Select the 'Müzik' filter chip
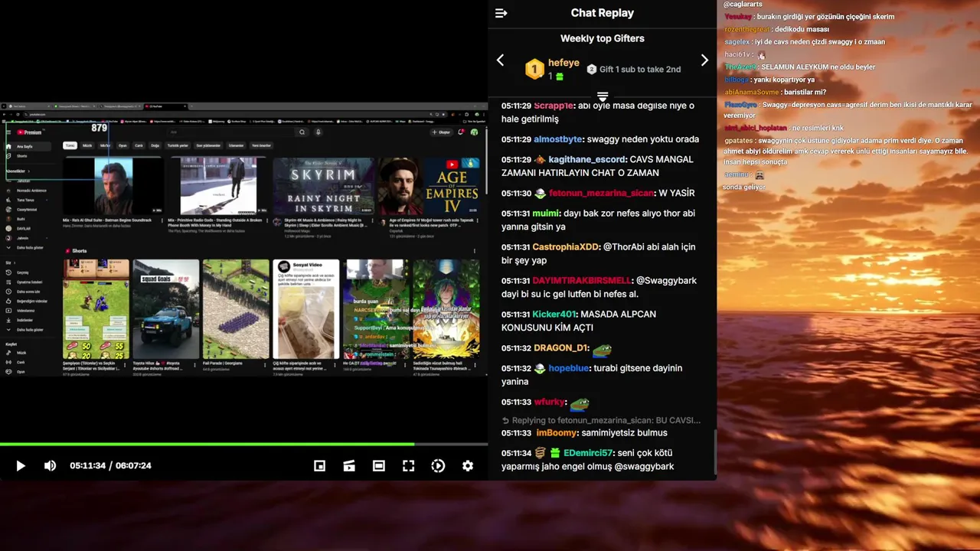 point(87,145)
